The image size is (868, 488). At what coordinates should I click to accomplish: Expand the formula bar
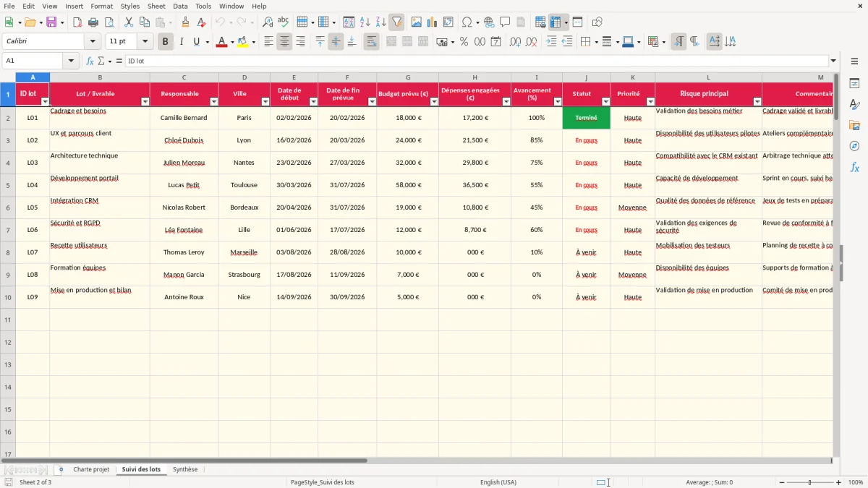click(833, 61)
